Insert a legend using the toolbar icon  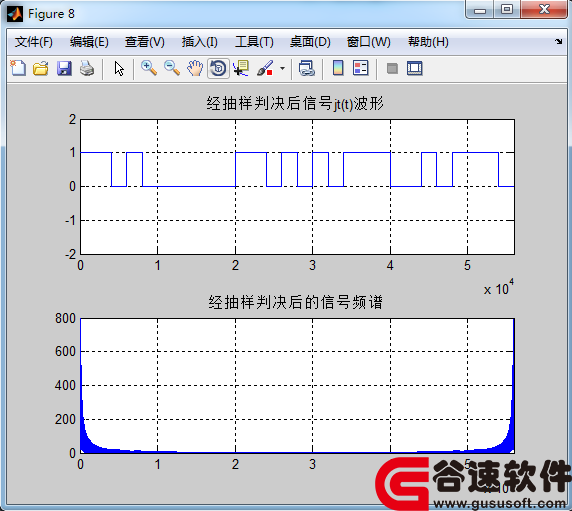[361, 68]
